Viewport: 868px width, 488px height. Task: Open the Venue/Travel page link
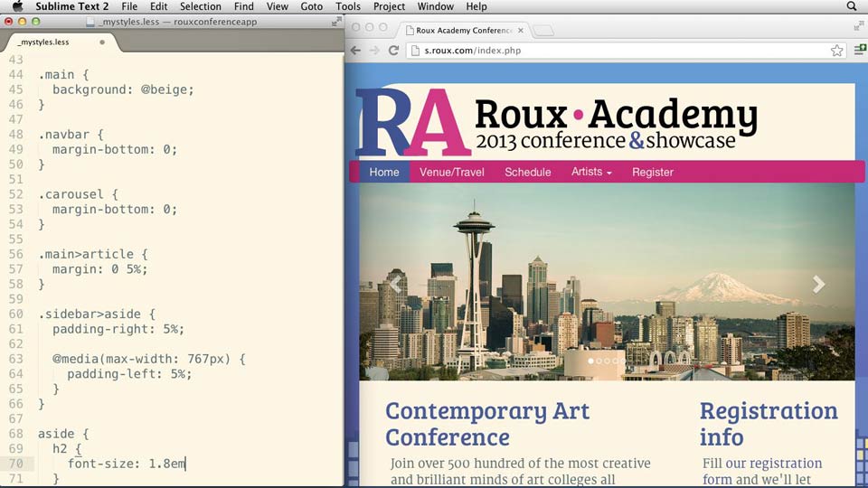452,172
